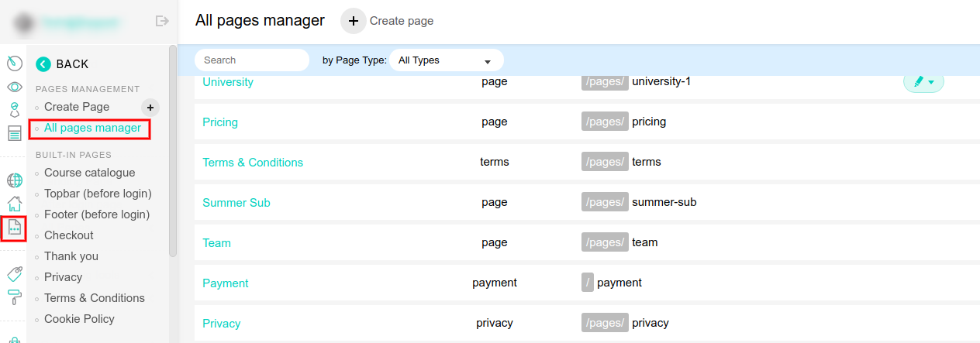
Task: Open the Pricing page link
Action: pos(220,122)
